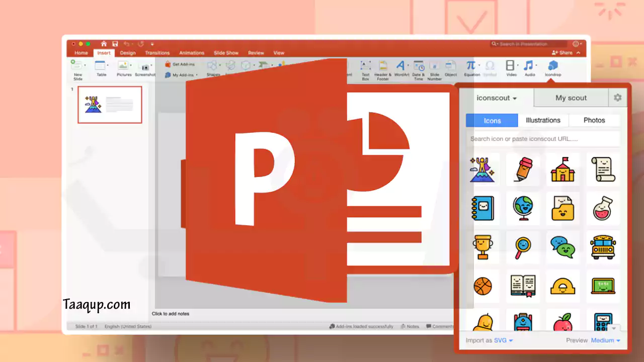
Task: Choose the protractor icon
Action: point(563,286)
